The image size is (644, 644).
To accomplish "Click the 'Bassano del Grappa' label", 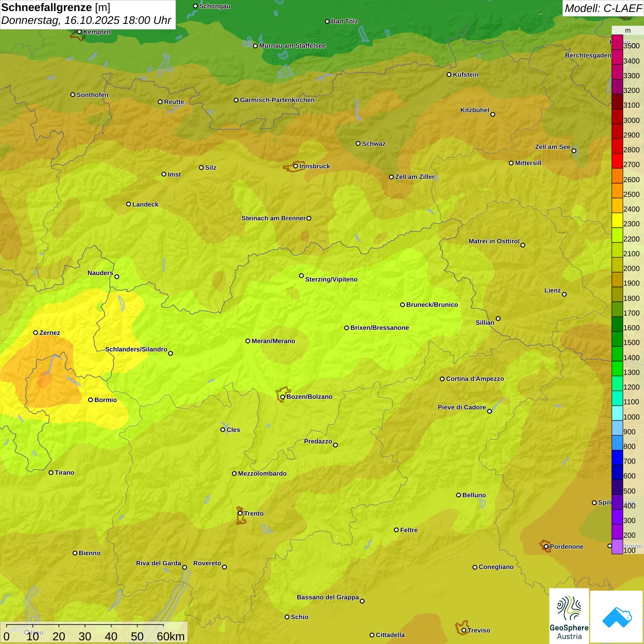I will [328, 597].
